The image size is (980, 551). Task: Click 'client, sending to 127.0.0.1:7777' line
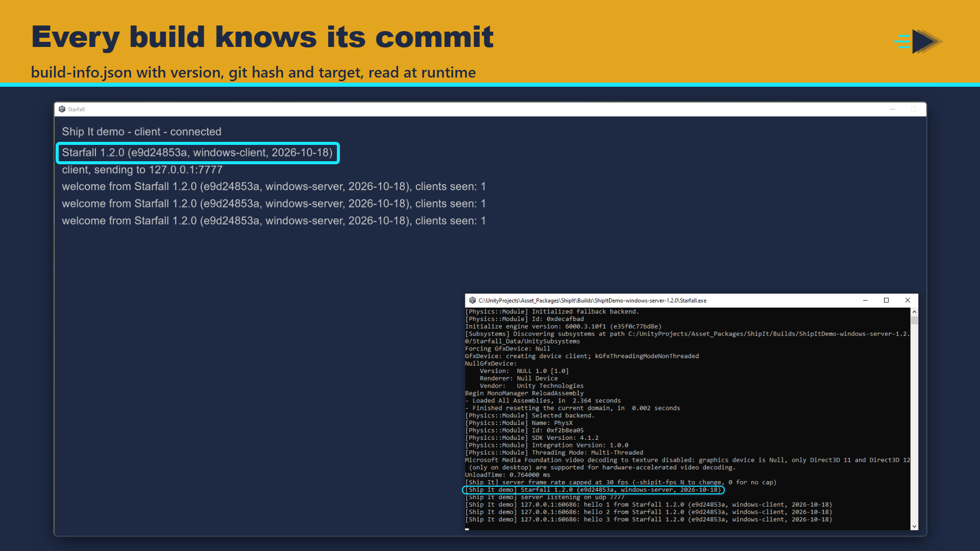click(x=142, y=170)
